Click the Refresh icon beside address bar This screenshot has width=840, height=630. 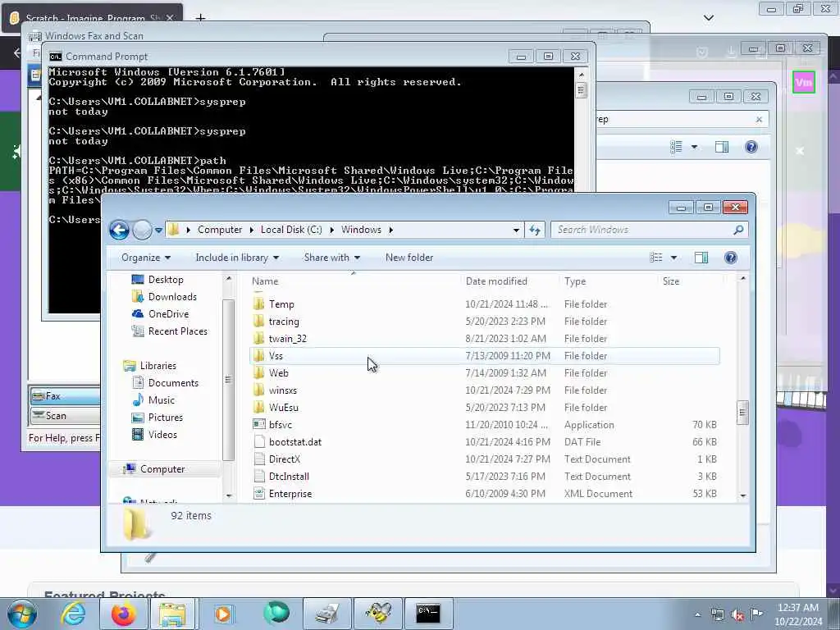pos(535,230)
